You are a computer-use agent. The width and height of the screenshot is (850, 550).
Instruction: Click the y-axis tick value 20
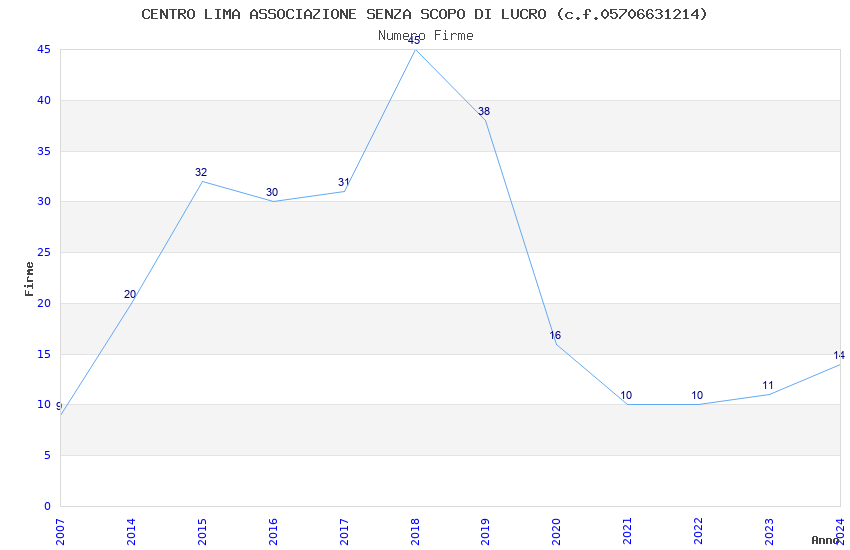44,303
